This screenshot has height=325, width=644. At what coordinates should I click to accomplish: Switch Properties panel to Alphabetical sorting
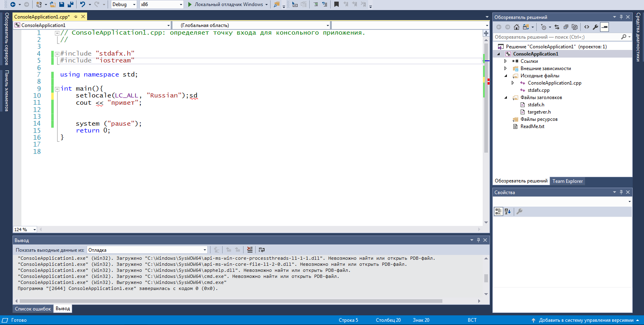click(508, 211)
